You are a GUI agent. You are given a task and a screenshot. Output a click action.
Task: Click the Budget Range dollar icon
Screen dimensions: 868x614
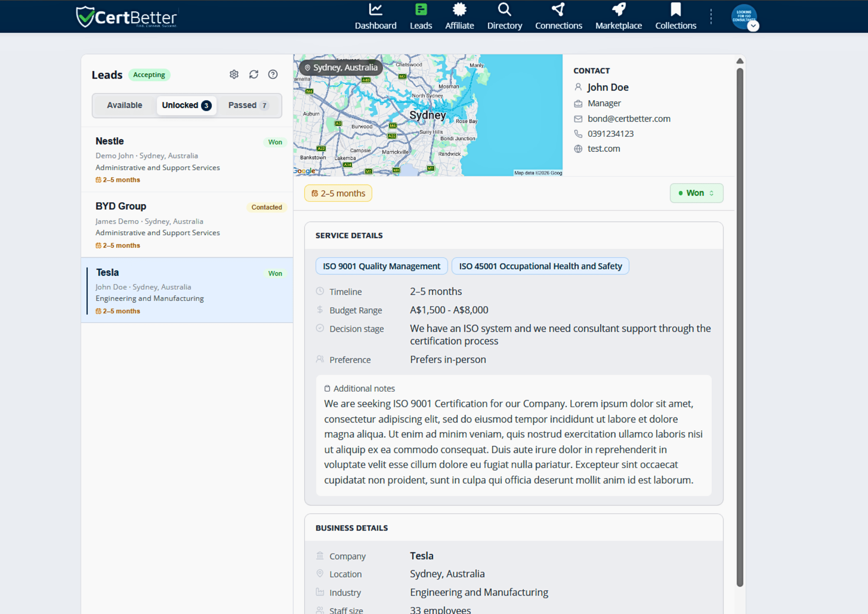(x=320, y=310)
